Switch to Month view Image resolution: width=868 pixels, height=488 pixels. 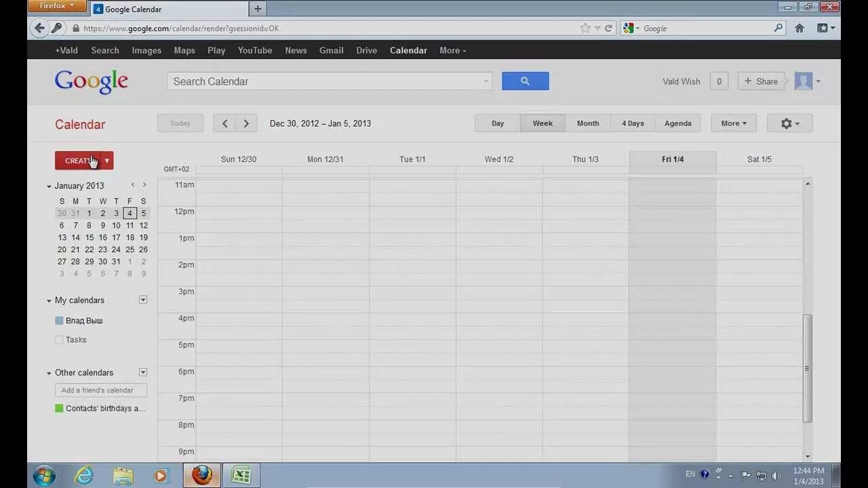coord(588,123)
